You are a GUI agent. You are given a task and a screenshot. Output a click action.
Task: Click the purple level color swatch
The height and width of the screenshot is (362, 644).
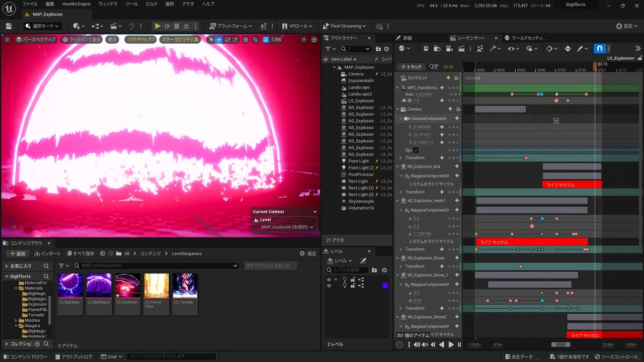[385, 286]
